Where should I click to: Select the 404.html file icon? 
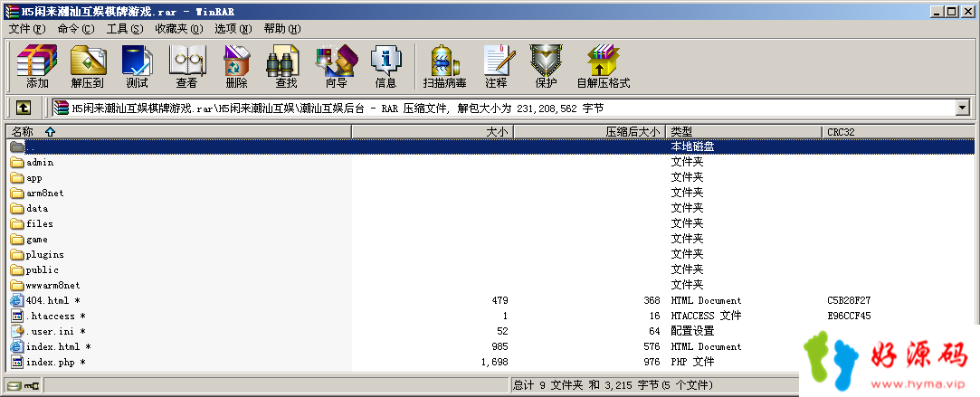coord(17,300)
